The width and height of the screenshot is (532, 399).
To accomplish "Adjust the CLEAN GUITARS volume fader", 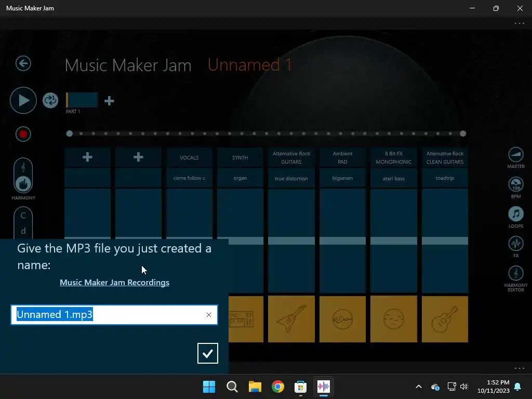I will point(445,241).
